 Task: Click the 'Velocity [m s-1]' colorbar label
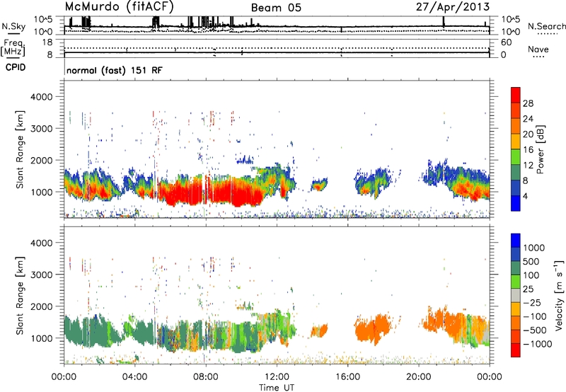(x=559, y=295)
